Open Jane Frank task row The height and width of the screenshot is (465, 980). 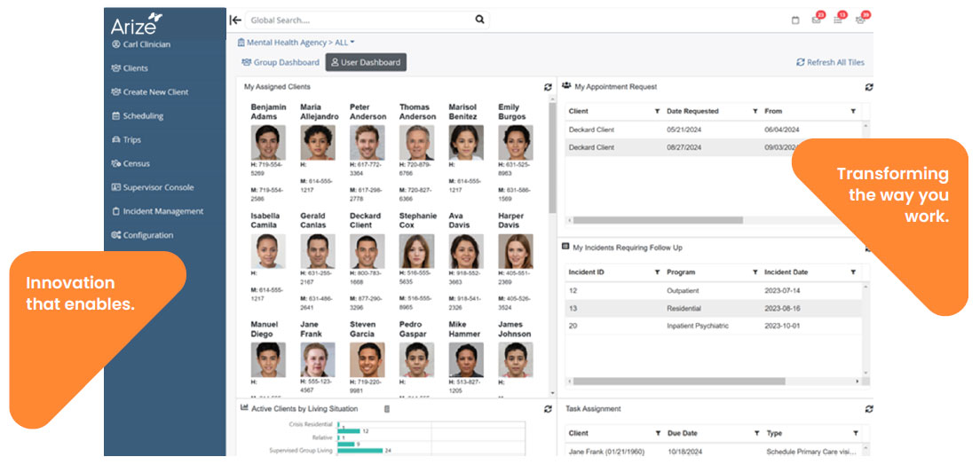pos(713,452)
